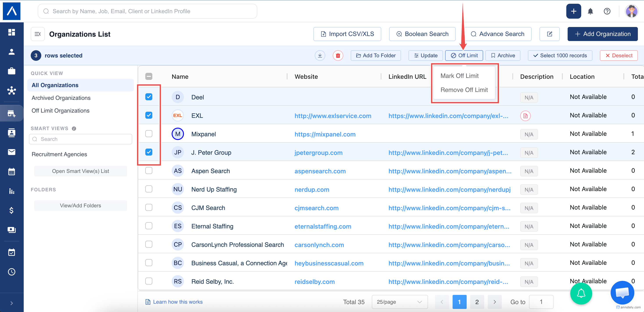
Task: Open the 25/page size dropdown
Action: tap(399, 302)
